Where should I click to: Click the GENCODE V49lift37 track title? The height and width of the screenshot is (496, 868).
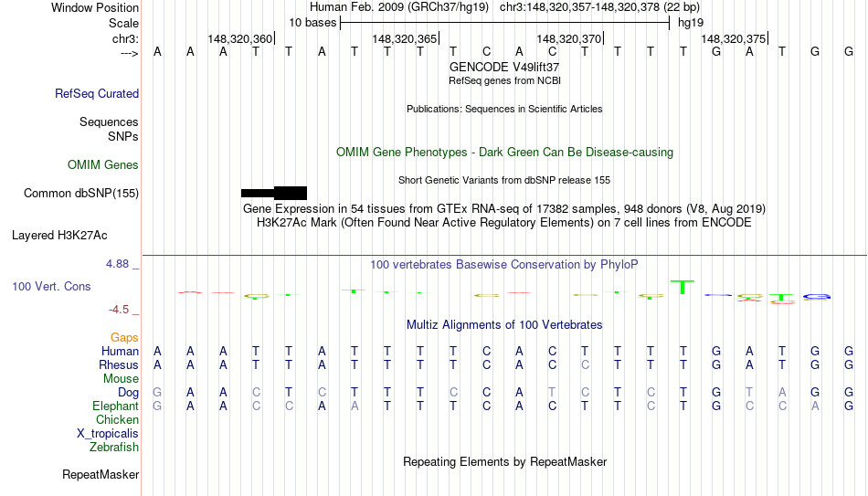tap(504, 67)
